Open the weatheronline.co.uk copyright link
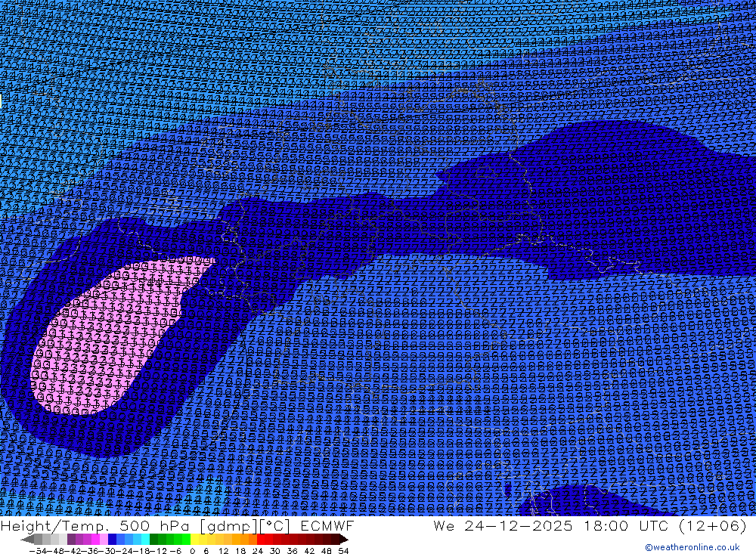The width and height of the screenshot is (756, 554). click(x=692, y=547)
